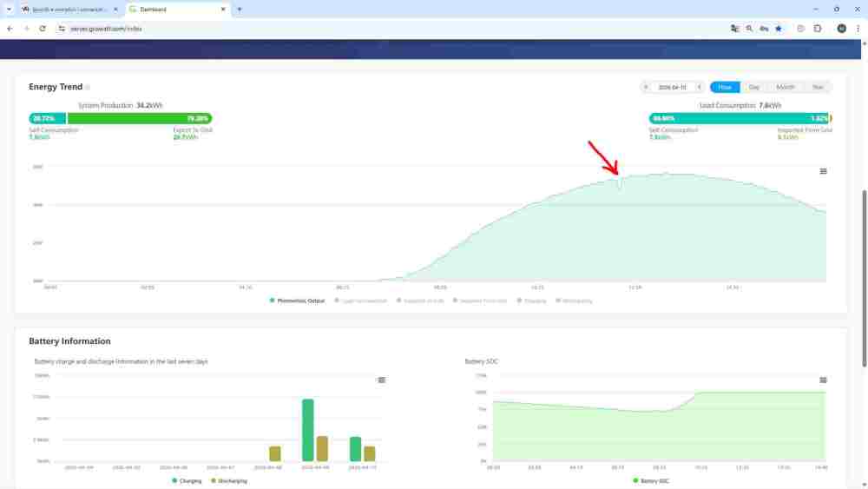Click the browser bookmark star icon
Image resolution: width=868 pixels, height=489 pixels.
(x=779, y=28)
